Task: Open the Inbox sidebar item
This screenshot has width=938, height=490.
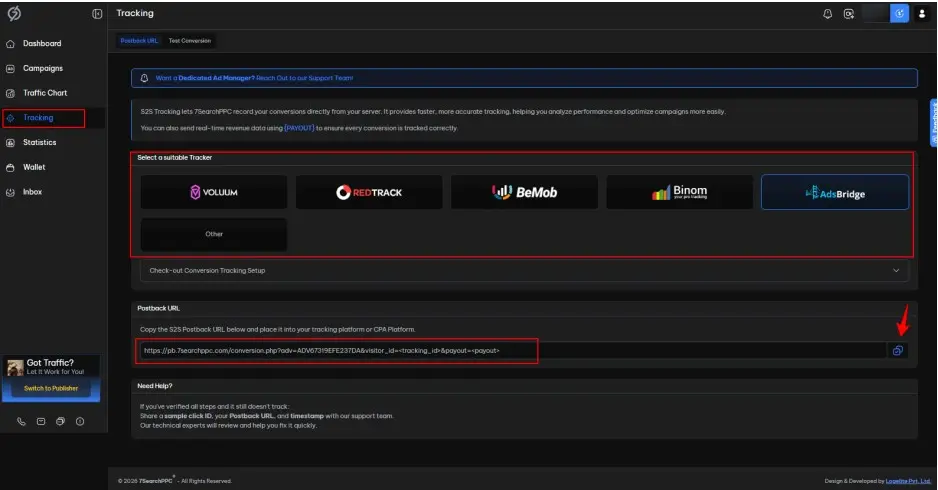Action: [32, 192]
